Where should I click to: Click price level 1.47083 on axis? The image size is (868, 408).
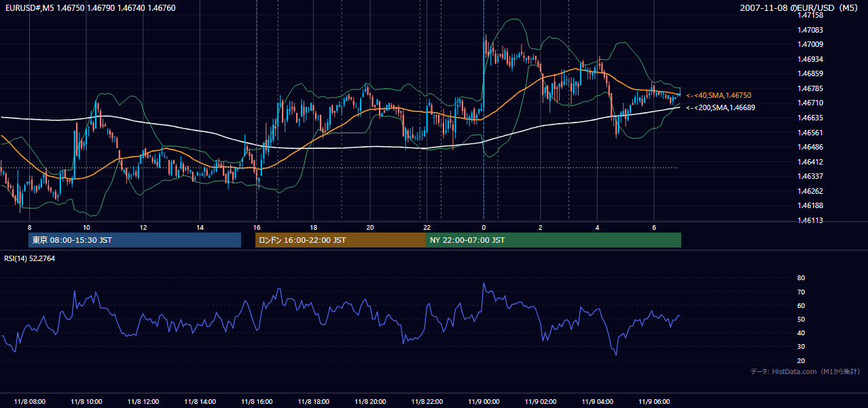click(810, 30)
